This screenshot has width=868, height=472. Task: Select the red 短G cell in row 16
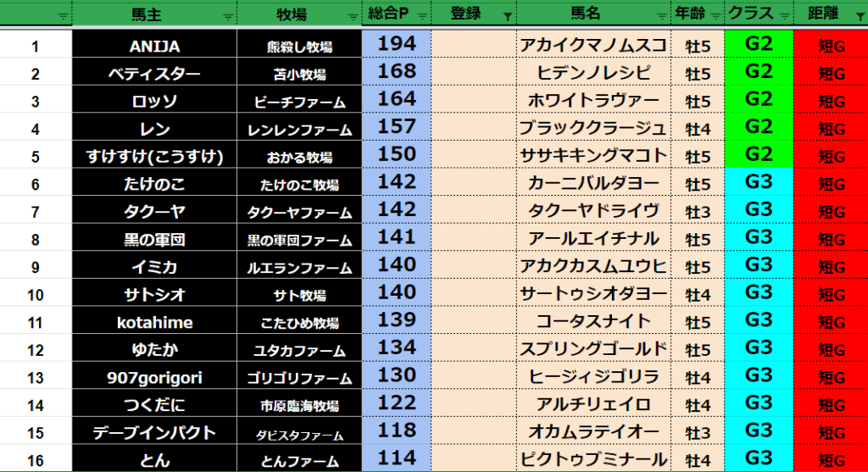coord(831,460)
